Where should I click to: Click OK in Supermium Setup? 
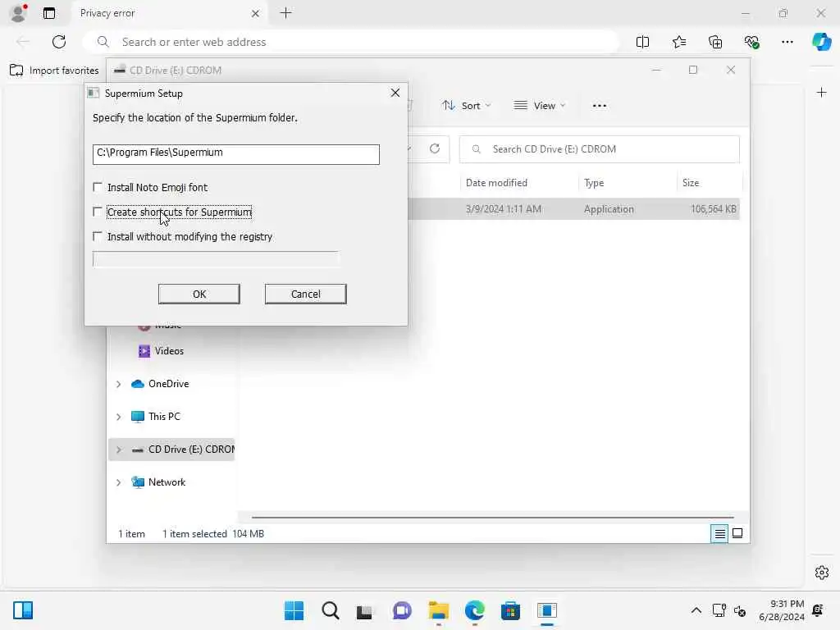click(199, 294)
